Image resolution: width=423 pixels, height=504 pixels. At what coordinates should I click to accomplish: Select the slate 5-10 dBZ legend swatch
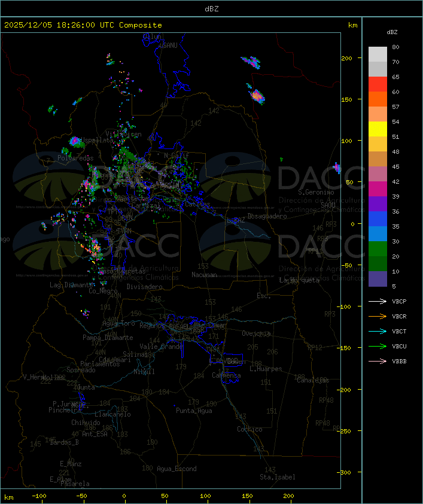(378, 279)
